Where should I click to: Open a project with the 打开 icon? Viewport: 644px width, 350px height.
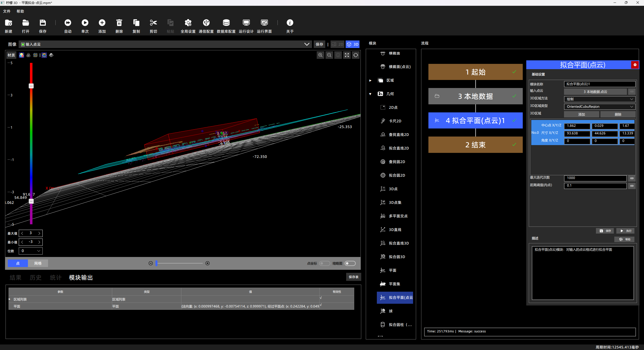click(26, 23)
